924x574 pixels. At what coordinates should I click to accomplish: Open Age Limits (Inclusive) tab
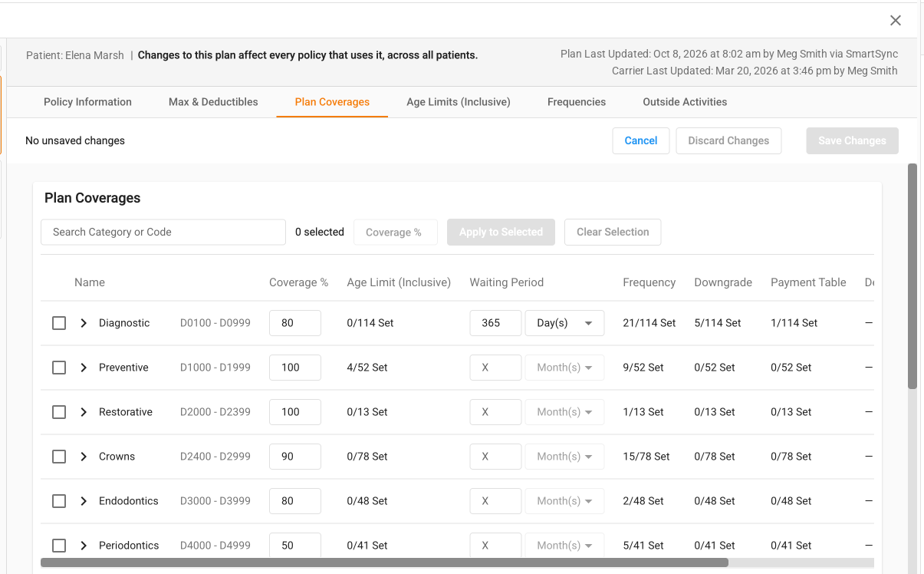(459, 102)
